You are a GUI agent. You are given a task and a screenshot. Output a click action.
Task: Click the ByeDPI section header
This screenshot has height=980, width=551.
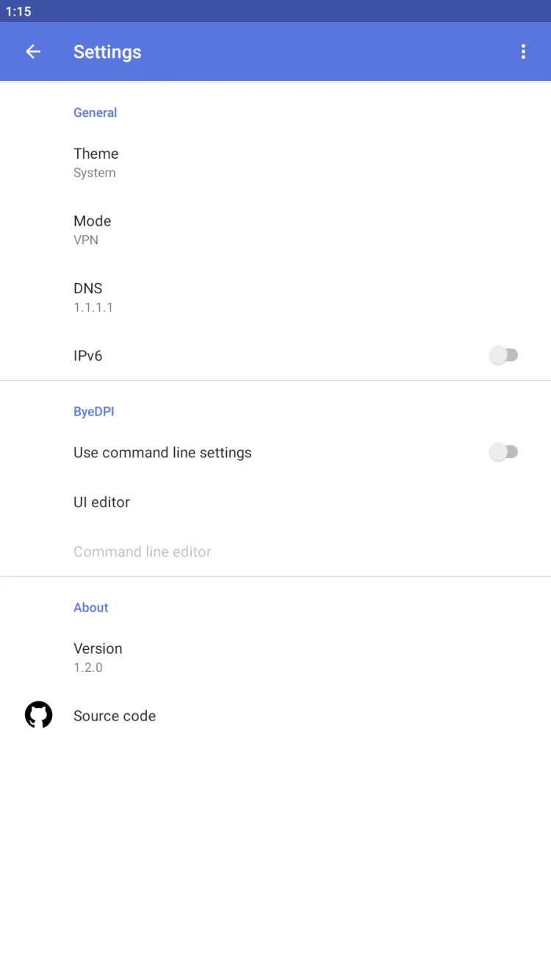coord(94,412)
